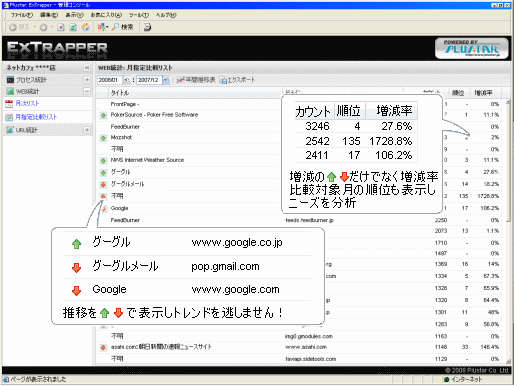Click the 2007/12 month input field
Viewport: 514px width, 386px height.
pos(149,80)
